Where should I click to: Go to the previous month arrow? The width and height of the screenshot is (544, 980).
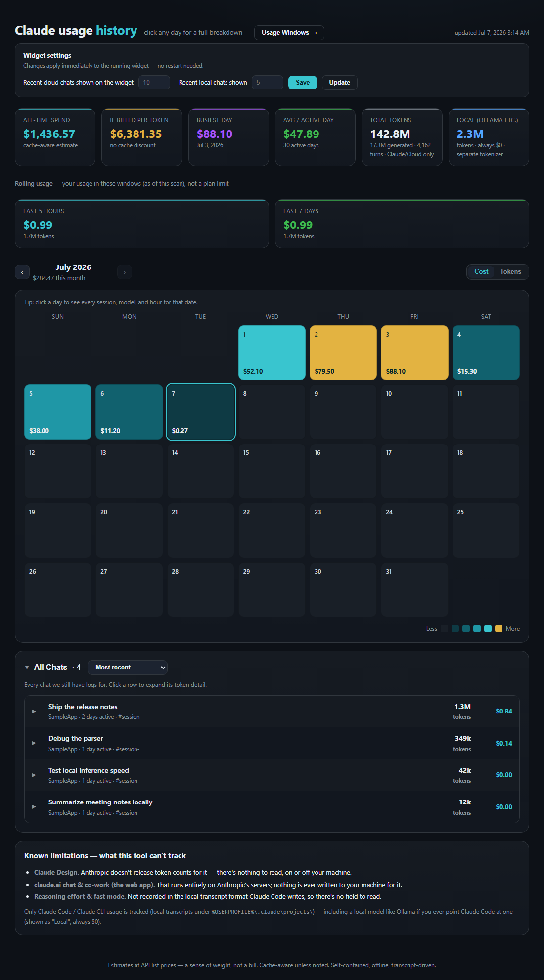[x=22, y=272]
